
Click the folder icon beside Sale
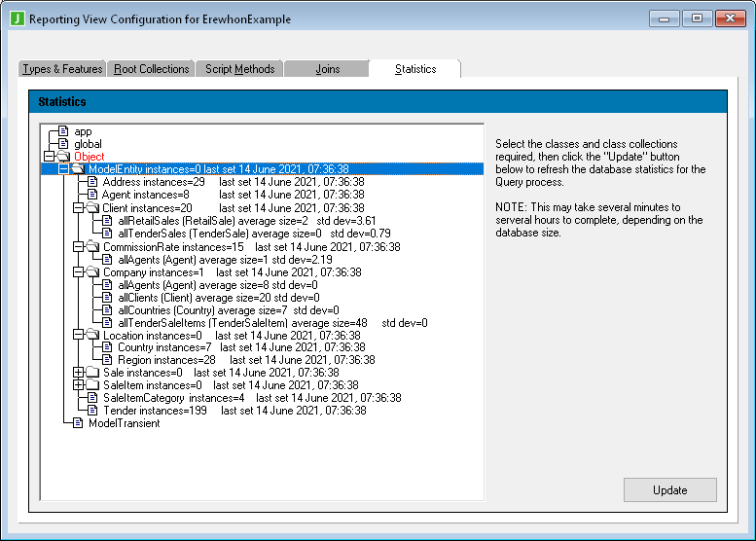click(x=91, y=373)
